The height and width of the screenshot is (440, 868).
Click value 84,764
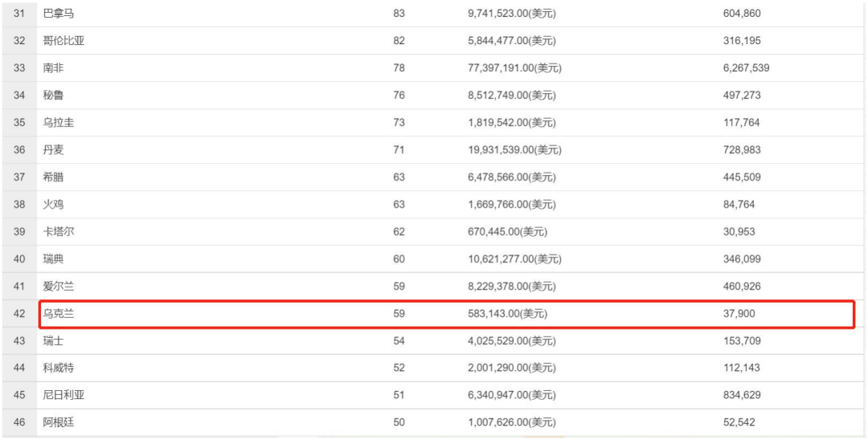(739, 205)
